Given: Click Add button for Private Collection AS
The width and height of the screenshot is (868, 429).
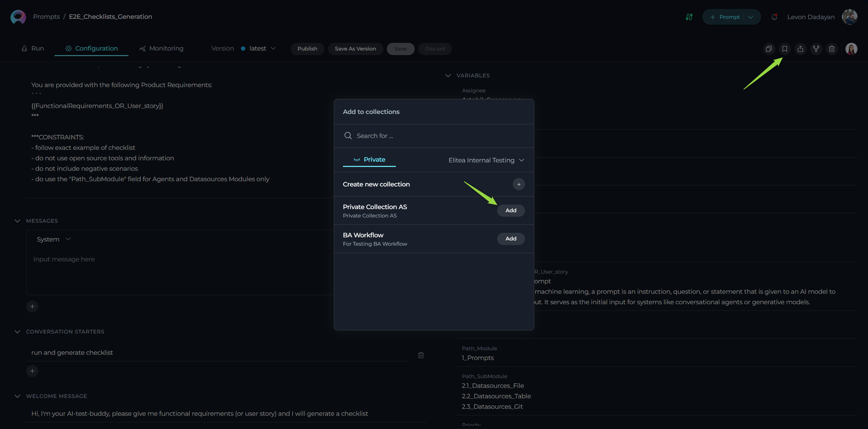Looking at the screenshot, I should [x=510, y=210].
